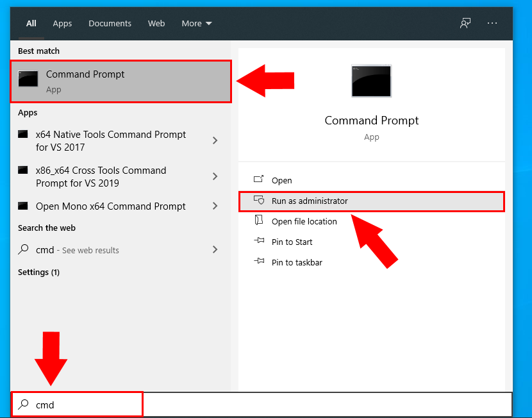532x418 pixels.
Task: Click the Run as administrator shield icon
Action: click(x=259, y=200)
